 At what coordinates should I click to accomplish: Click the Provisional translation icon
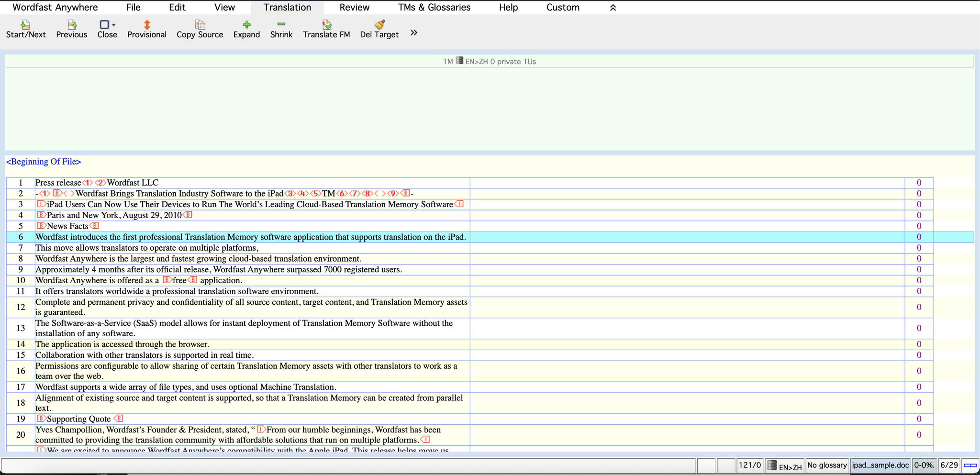click(x=147, y=24)
